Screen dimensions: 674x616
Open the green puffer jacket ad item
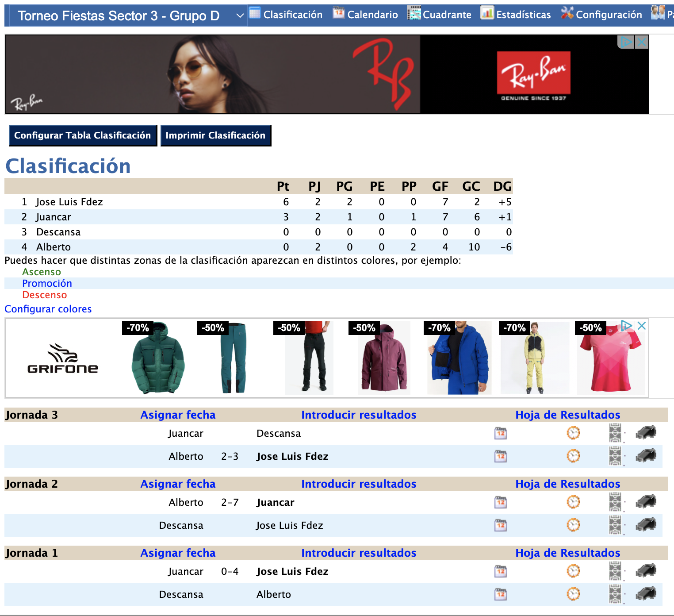[158, 358]
